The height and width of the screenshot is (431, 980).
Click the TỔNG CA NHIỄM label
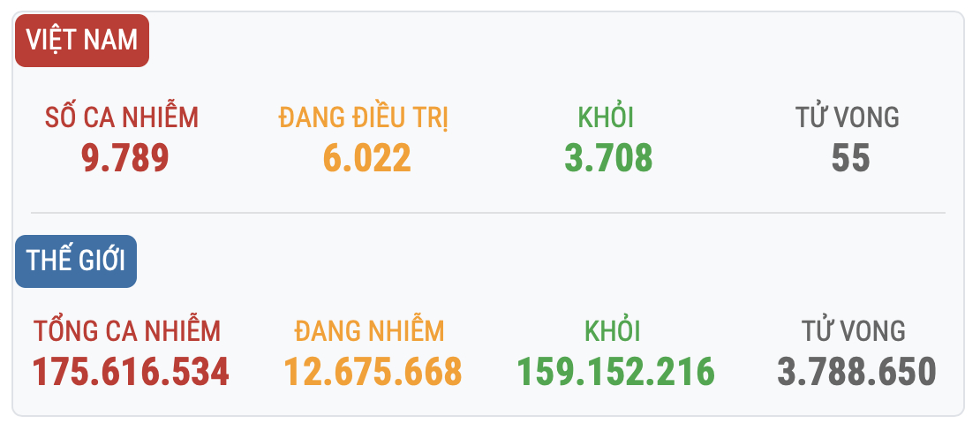128,331
